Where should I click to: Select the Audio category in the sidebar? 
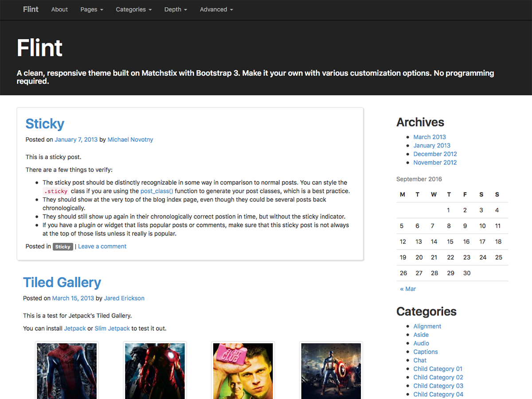[421, 343]
